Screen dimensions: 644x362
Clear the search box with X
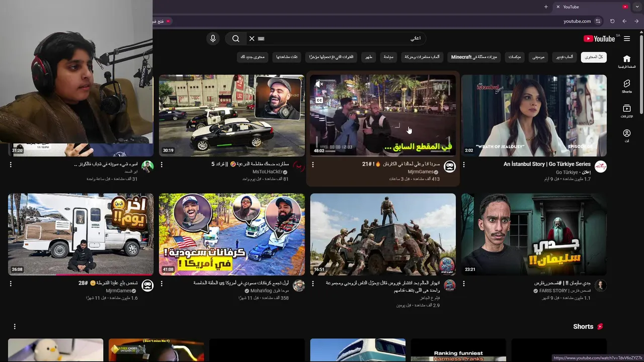pyautogui.click(x=252, y=39)
